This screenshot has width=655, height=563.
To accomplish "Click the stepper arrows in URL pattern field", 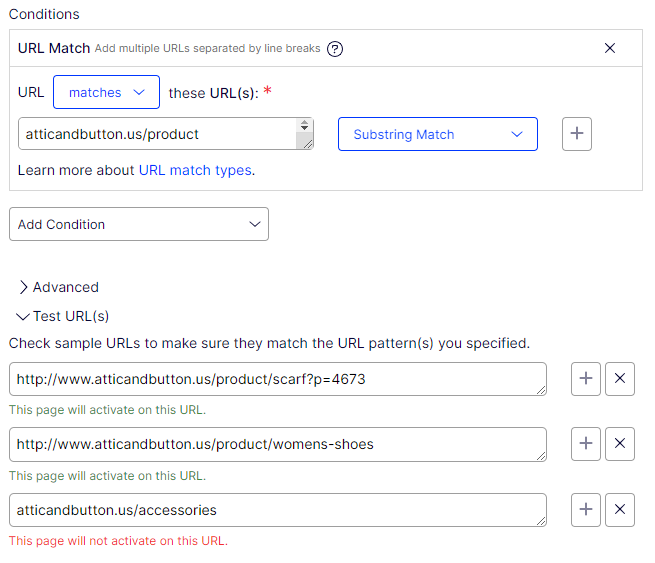I will pyautogui.click(x=304, y=127).
